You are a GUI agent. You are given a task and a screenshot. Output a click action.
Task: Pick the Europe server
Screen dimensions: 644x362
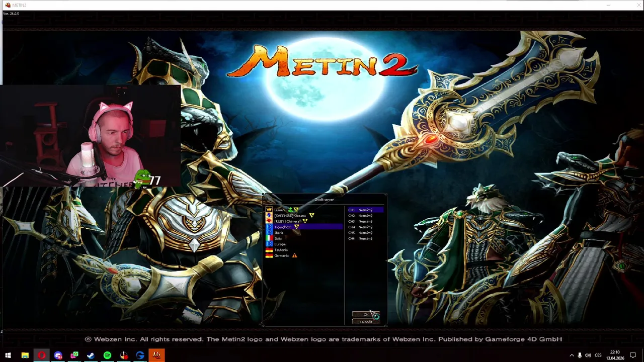(304, 244)
